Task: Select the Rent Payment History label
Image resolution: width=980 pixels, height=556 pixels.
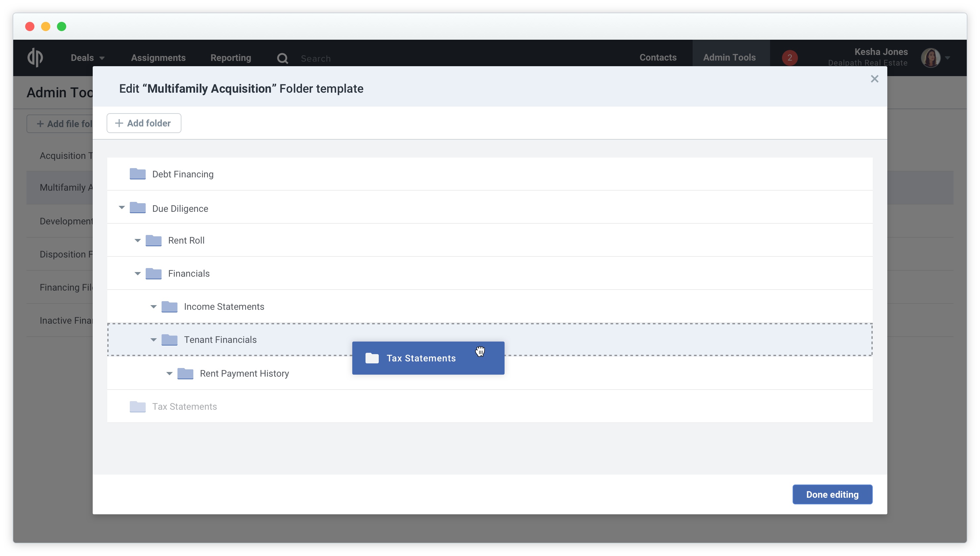Action: coord(244,373)
